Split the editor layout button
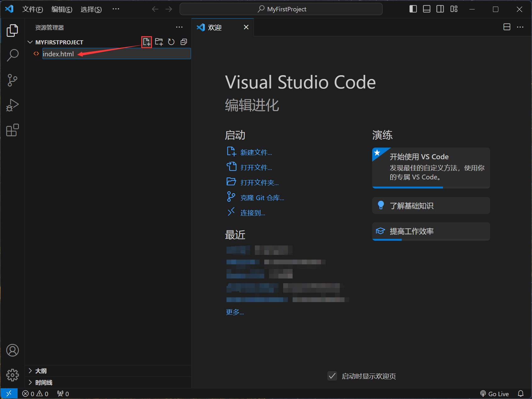The height and width of the screenshot is (399, 532). 507,27
